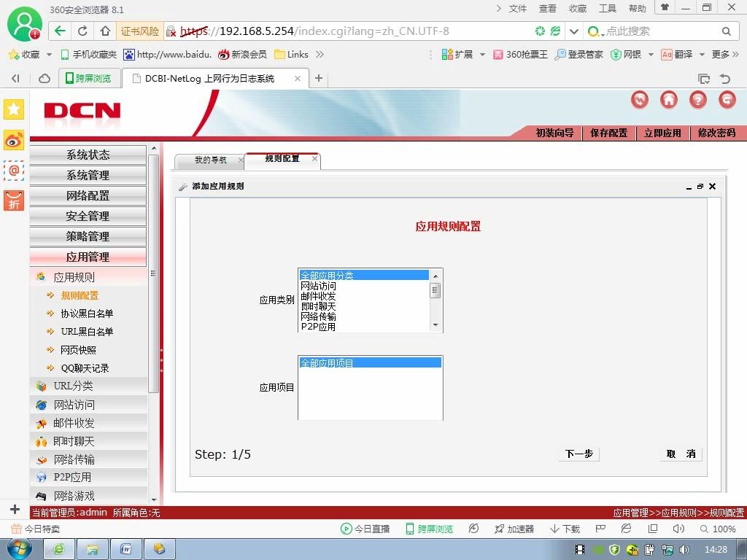Collapse 应用管理 section
The image size is (747, 560).
click(x=88, y=257)
